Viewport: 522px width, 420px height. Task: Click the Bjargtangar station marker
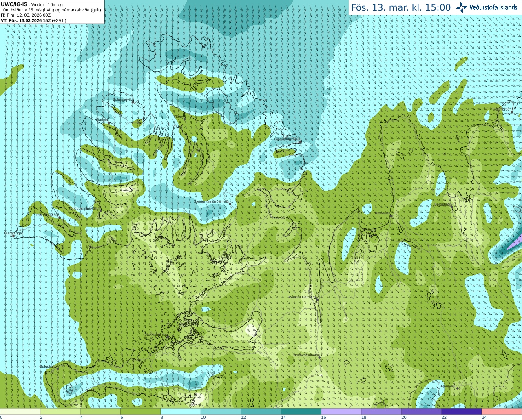pyautogui.click(x=13, y=236)
